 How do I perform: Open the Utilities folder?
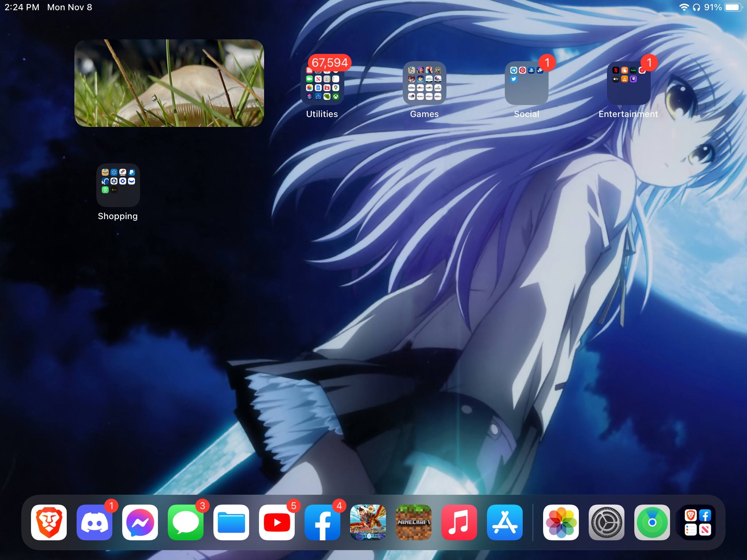[322, 83]
